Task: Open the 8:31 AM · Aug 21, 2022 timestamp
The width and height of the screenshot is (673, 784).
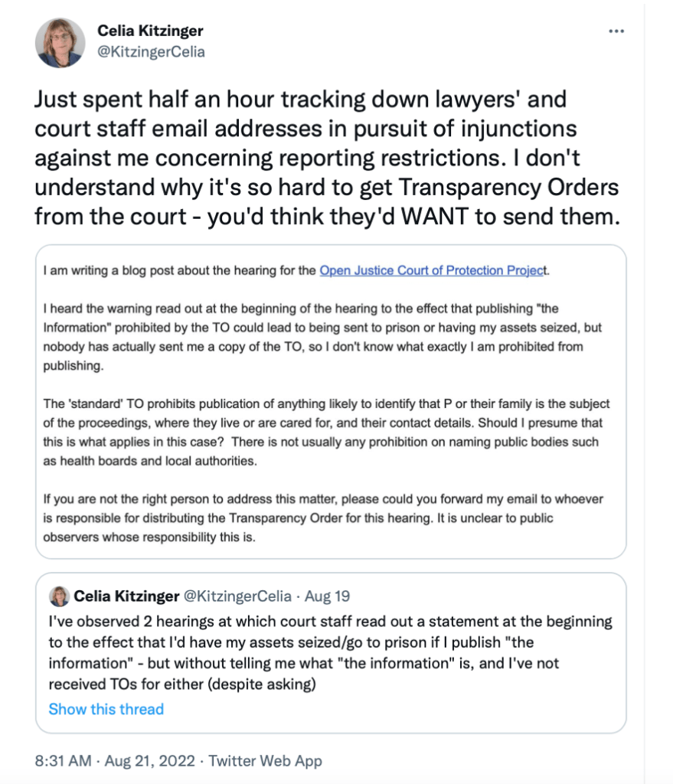Action: click(116, 761)
